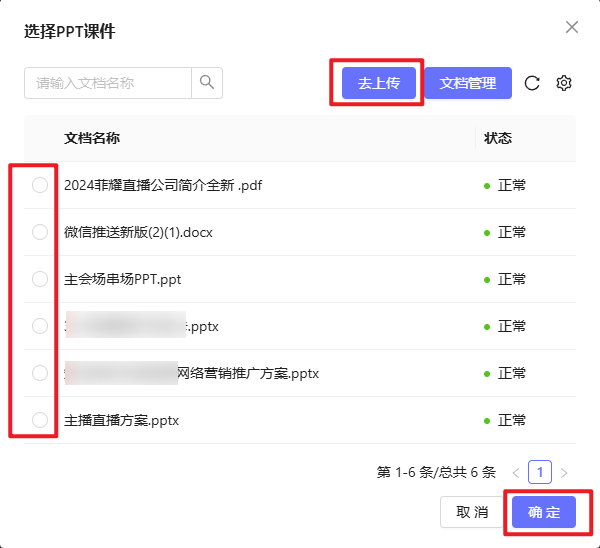
Task: Select radio for 微信推送新版(2)(1).docx
Action: click(x=40, y=232)
